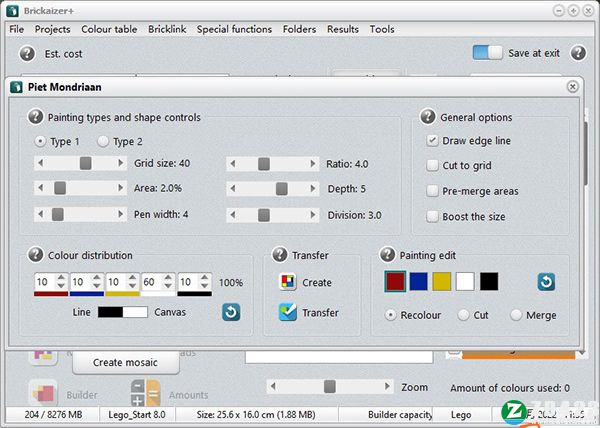Screen dimensions: 600x428
Task: Click Depth slider left arrow
Action: coord(232,189)
